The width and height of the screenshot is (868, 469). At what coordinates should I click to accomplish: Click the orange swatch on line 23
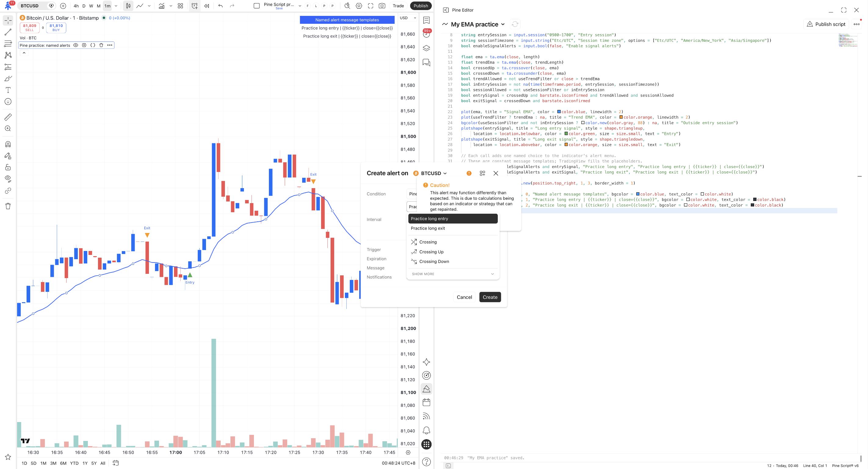[621, 117]
